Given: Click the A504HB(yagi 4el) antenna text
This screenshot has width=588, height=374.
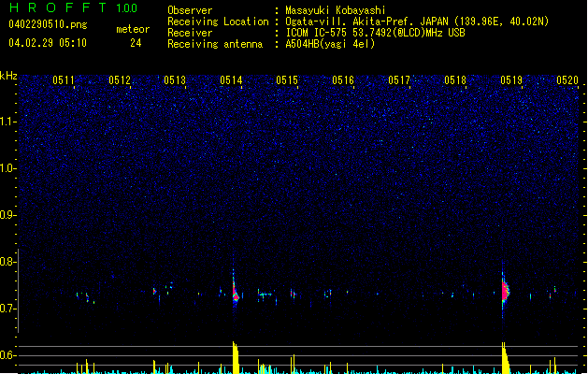Looking at the screenshot, I should (x=330, y=44).
